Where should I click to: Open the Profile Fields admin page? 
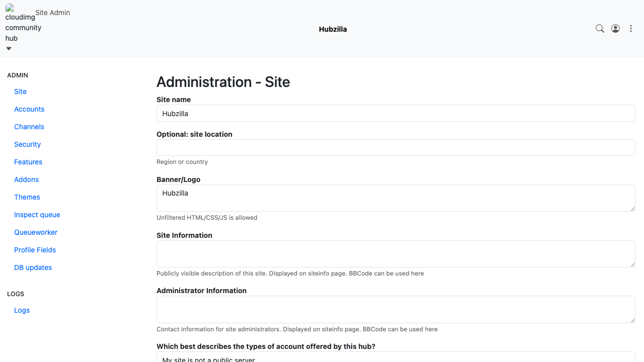point(35,250)
